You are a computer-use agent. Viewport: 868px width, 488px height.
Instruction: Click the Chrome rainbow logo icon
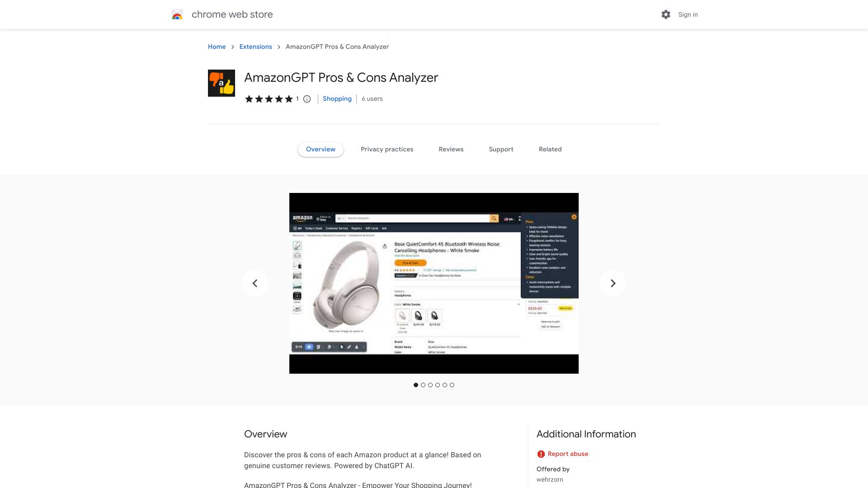177,14
